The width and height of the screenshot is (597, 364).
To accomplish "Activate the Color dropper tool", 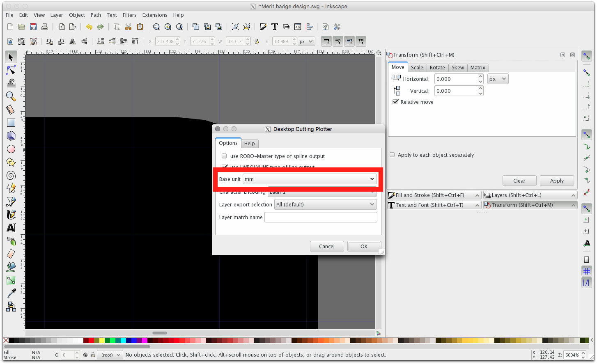I will pyautogui.click(x=11, y=293).
